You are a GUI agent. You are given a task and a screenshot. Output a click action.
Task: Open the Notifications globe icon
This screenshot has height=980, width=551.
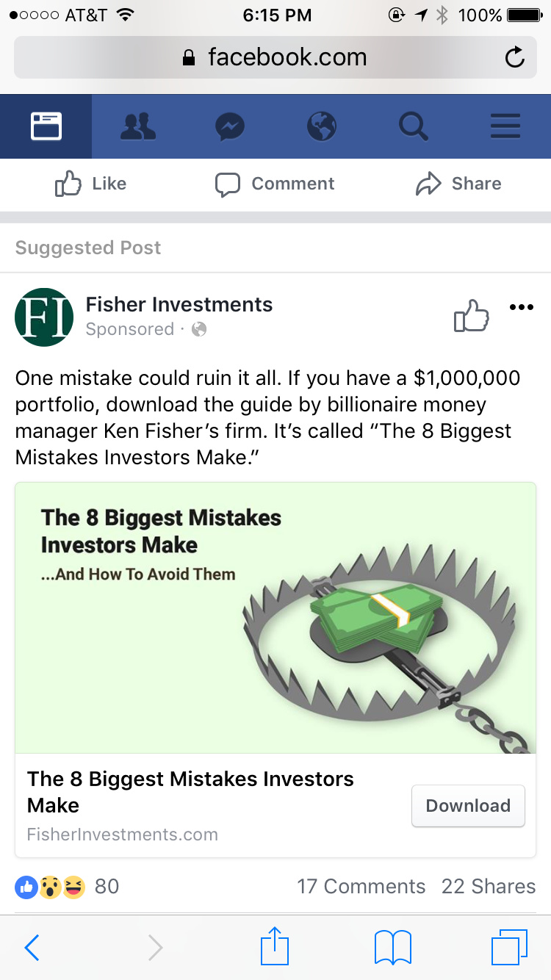(x=322, y=126)
